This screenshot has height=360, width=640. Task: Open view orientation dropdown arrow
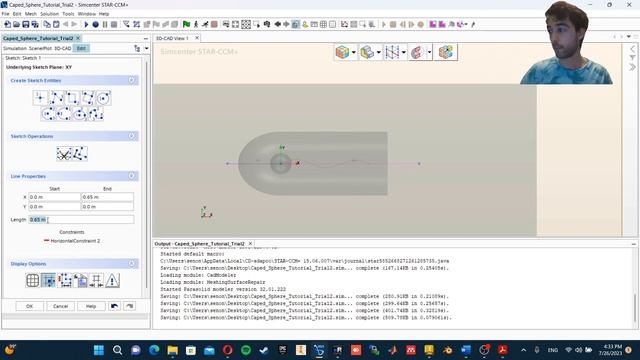353,52
